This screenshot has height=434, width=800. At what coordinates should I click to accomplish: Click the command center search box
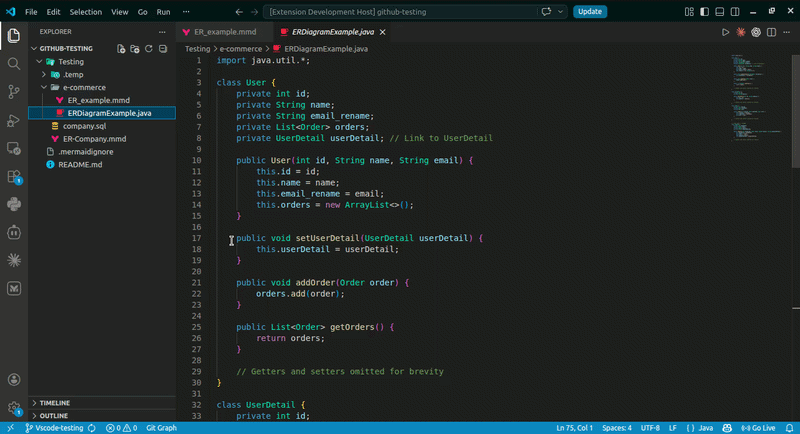click(x=401, y=12)
